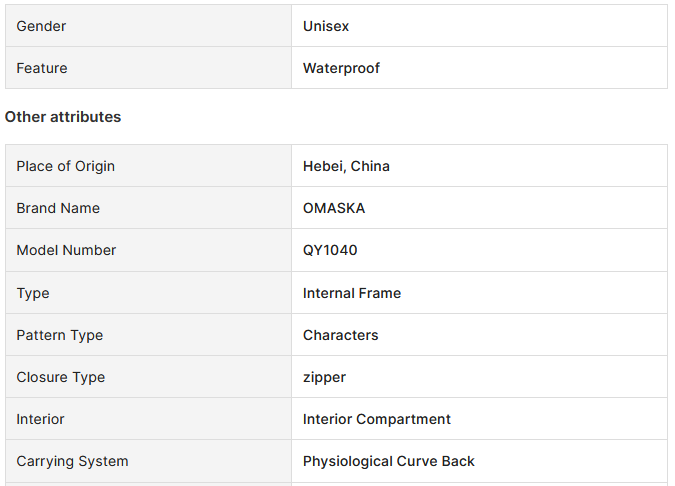Click the Other attributes heading
This screenshot has width=675, height=486.
pos(63,117)
